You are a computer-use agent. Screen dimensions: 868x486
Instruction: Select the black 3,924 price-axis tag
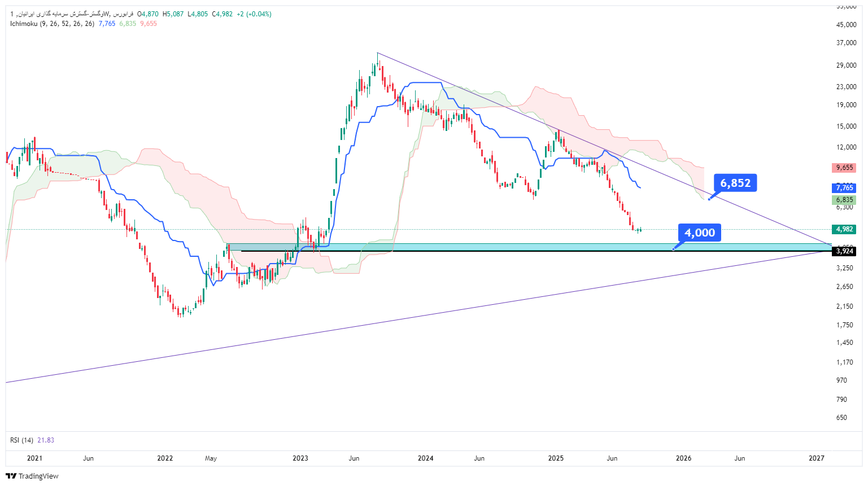[x=844, y=251]
